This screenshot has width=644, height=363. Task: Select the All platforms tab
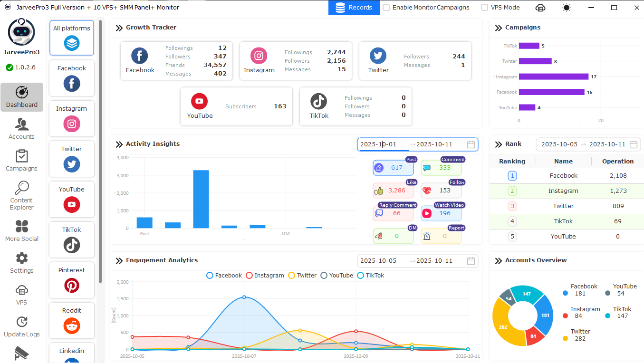72,38
